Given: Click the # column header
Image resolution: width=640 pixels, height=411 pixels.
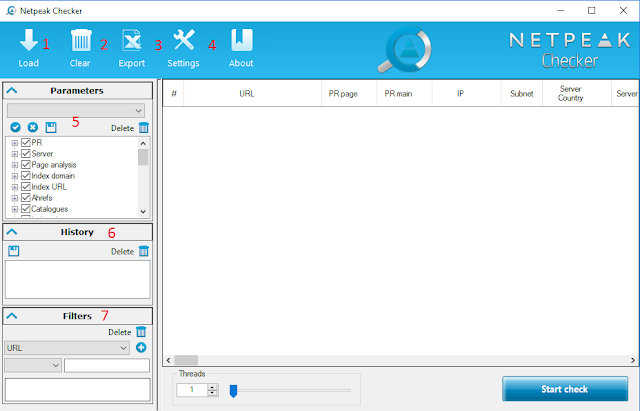Looking at the screenshot, I should click(174, 93).
